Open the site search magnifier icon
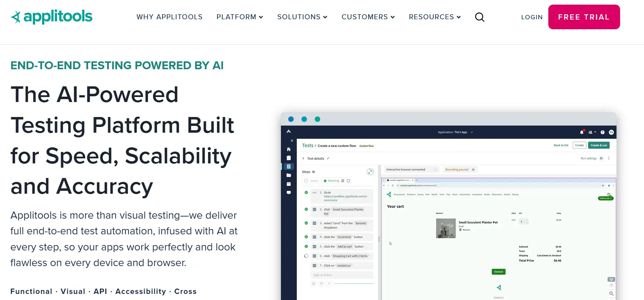Image resolution: width=644 pixels, height=300 pixels. 480,17
